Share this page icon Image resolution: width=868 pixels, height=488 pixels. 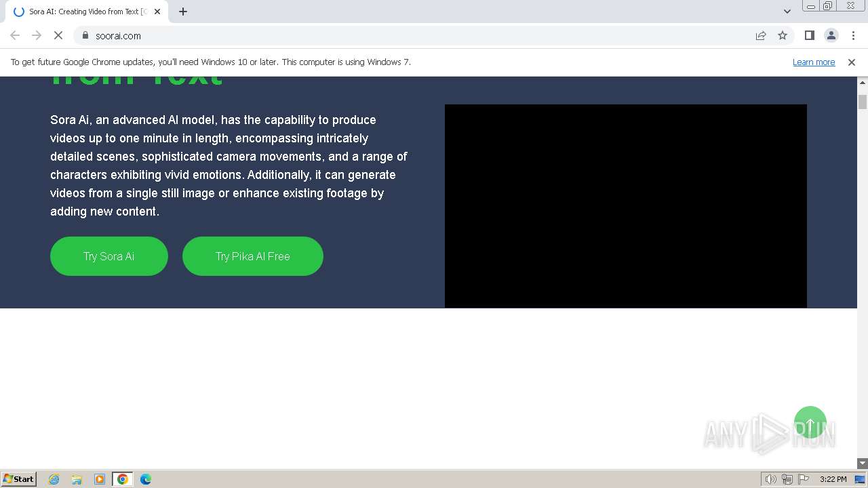point(761,35)
